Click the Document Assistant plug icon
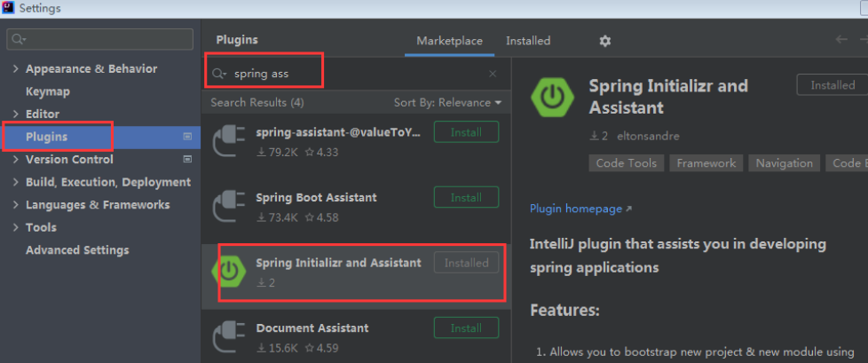The width and height of the screenshot is (868, 363). click(x=229, y=337)
